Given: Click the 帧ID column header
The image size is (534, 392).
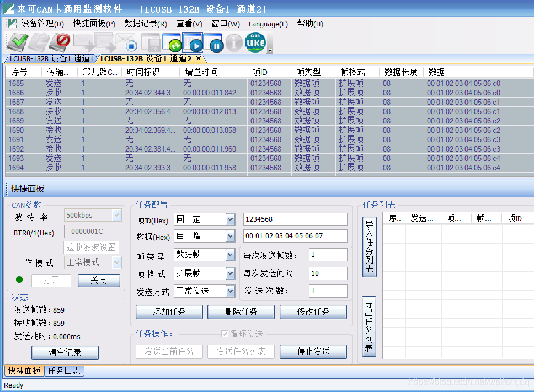Looking at the screenshot, I should coord(269,72).
